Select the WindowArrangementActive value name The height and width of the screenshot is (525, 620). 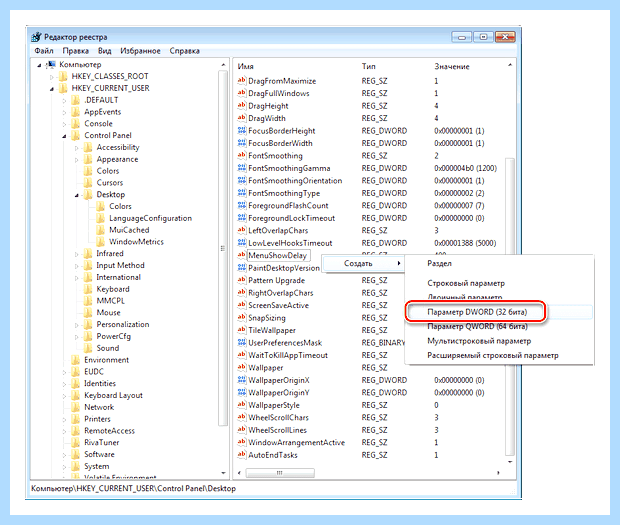click(x=296, y=442)
